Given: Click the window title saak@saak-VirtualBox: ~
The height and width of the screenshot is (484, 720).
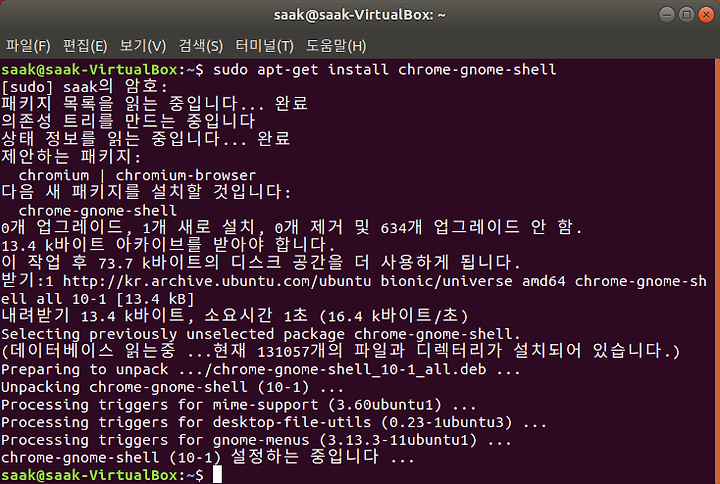Looking at the screenshot, I should coord(360,15).
